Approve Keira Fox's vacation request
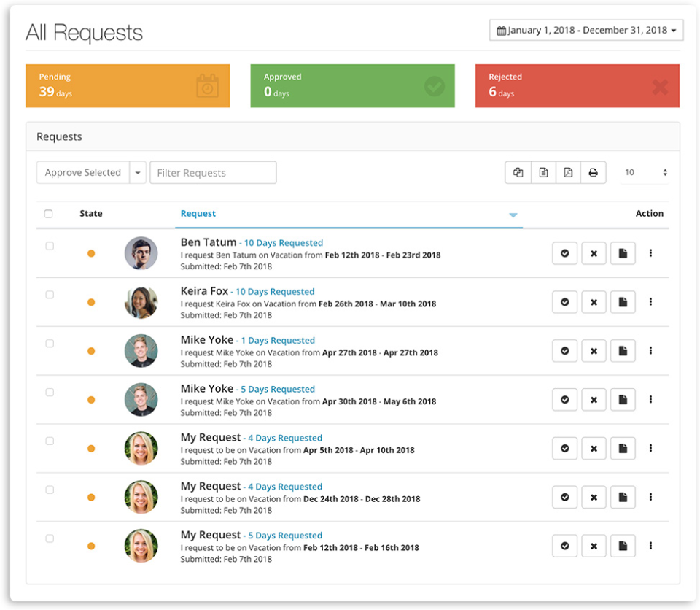Viewport: 700px width, 610px height. coord(564,302)
